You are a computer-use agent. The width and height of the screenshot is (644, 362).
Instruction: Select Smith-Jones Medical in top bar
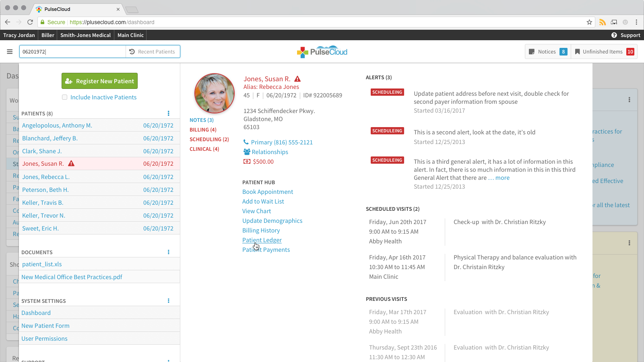(x=85, y=35)
